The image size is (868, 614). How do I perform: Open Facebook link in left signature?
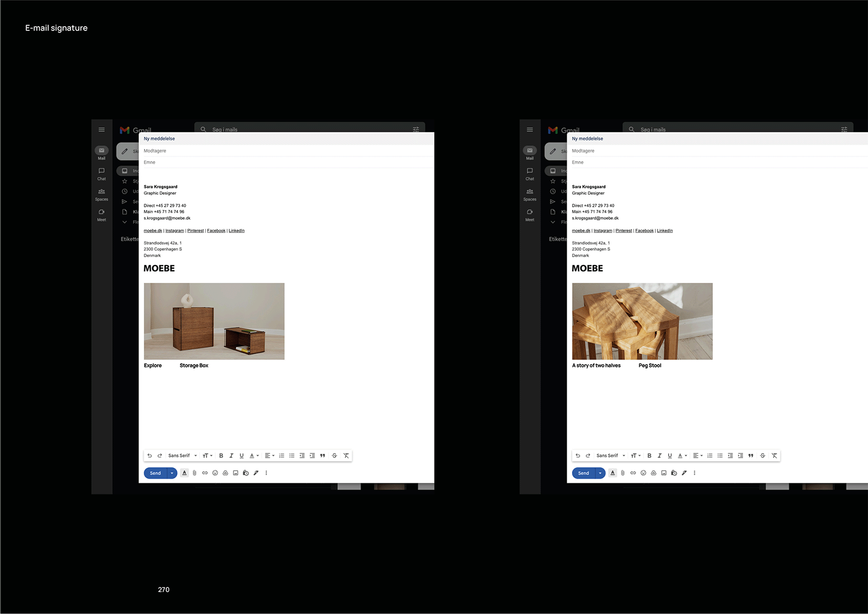tap(216, 230)
